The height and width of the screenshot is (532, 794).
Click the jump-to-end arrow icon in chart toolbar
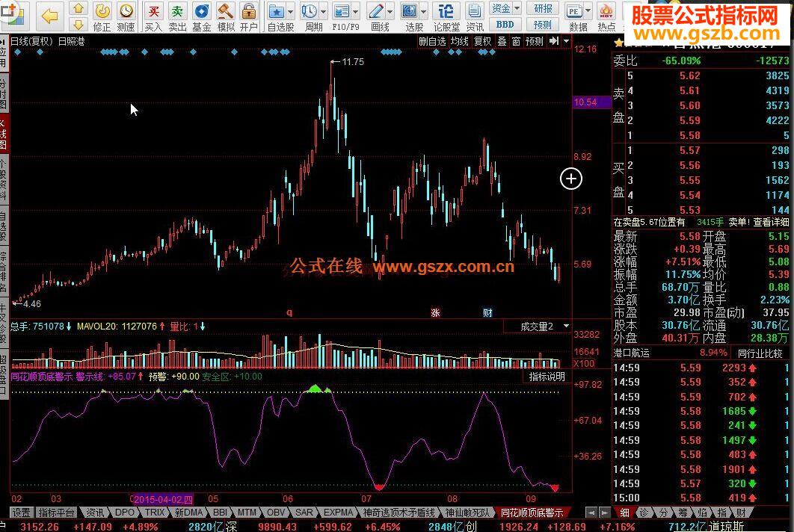554,41
